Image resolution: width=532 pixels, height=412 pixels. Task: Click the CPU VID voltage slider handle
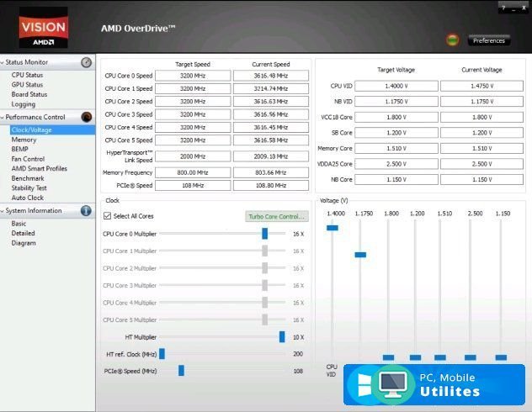pyautogui.click(x=332, y=228)
